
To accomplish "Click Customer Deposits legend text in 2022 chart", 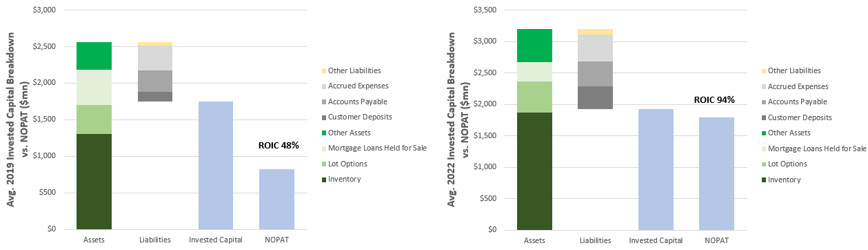I will (x=800, y=117).
